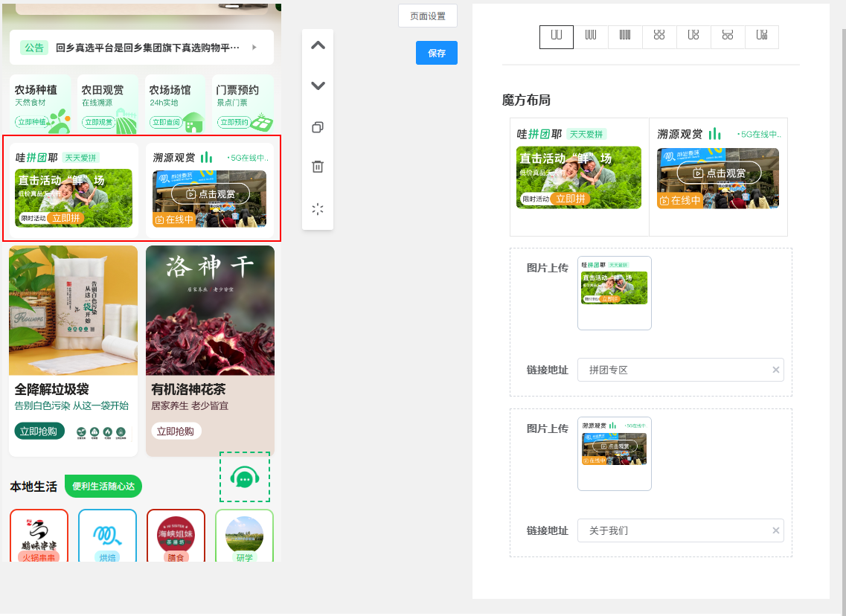Open 页面设置 settings
The width and height of the screenshot is (846, 616).
tap(426, 15)
